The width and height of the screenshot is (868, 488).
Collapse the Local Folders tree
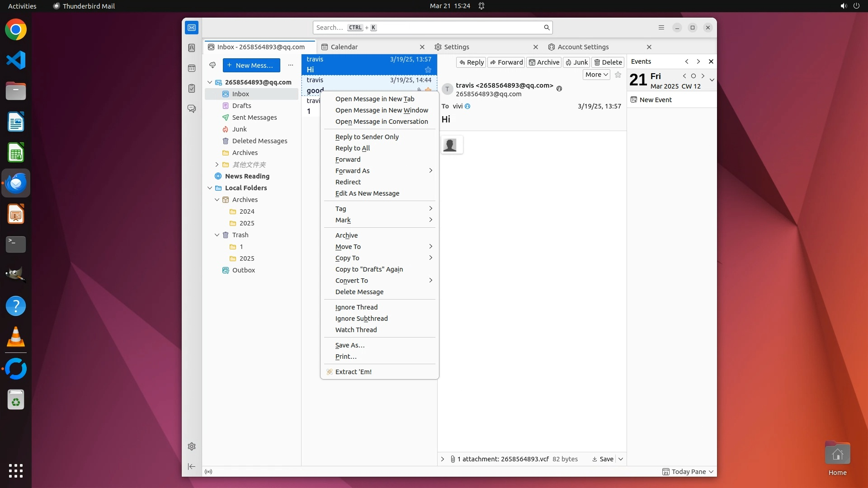click(210, 188)
